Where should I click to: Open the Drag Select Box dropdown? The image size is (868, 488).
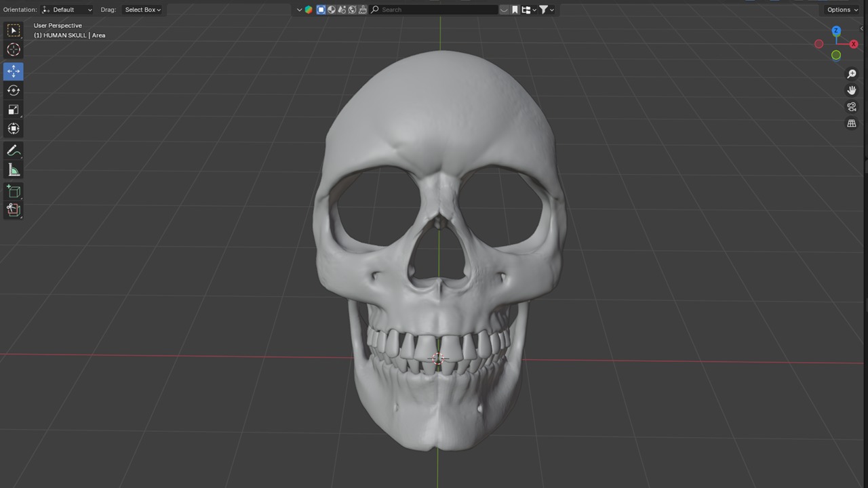tap(142, 9)
